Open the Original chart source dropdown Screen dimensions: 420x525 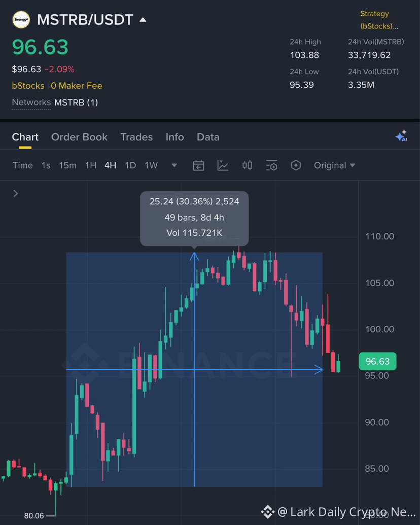click(335, 165)
